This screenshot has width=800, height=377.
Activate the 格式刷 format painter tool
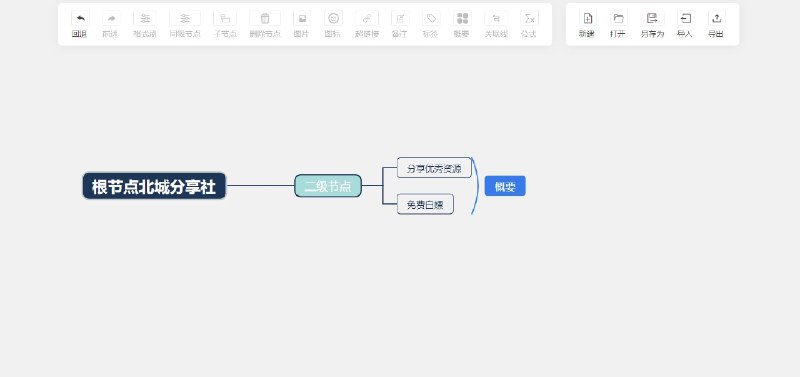[145, 18]
